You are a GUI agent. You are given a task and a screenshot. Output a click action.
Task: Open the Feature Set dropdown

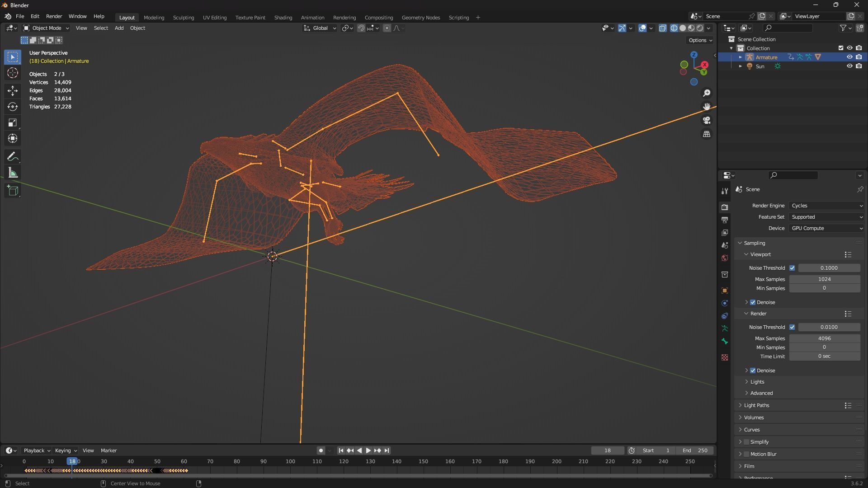[x=826, y=217]
